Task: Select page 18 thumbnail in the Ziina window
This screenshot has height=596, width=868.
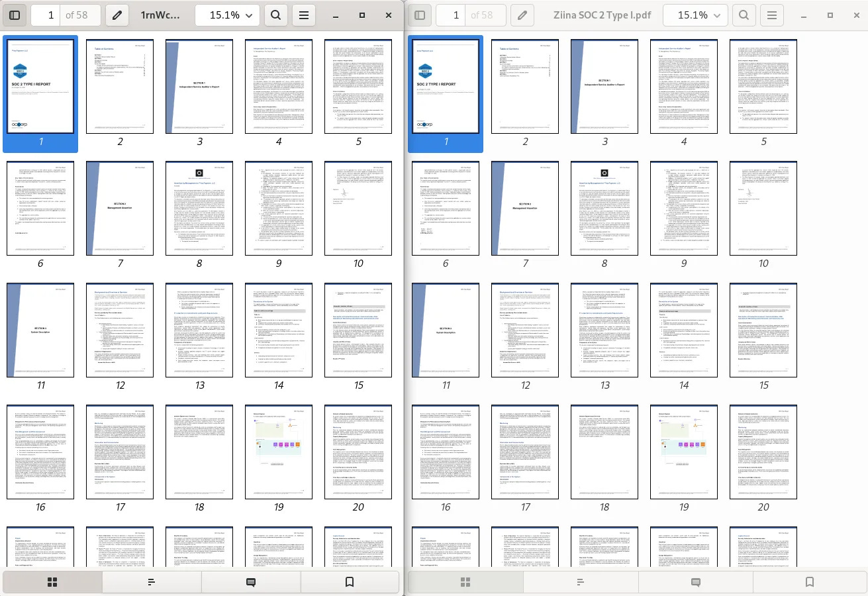Action: point(604,452)
